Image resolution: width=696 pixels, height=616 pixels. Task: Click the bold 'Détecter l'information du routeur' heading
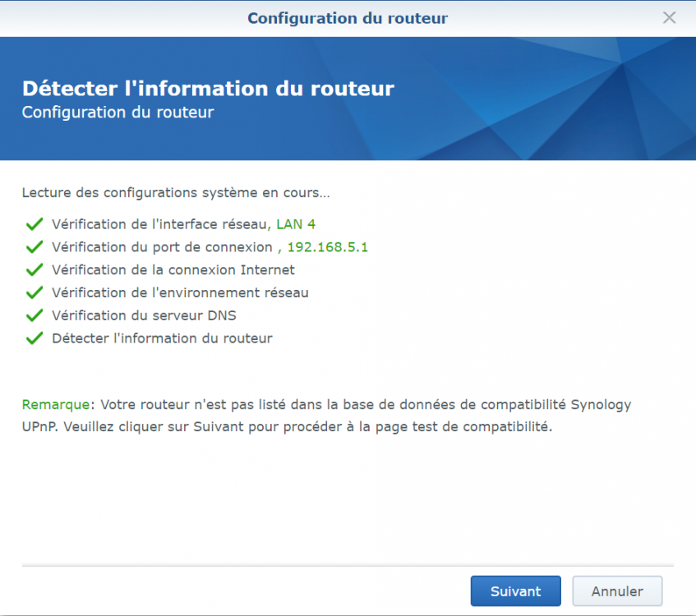208,89
